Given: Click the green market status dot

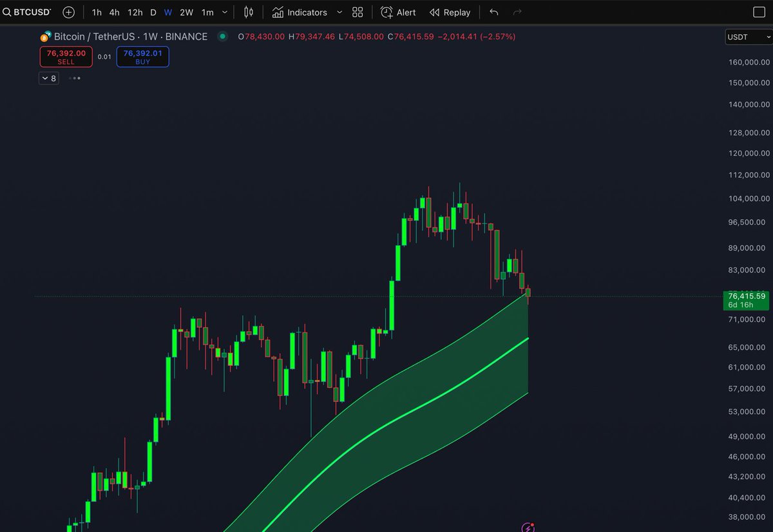Looking at the screenshot, I should (x=223, y=37).
